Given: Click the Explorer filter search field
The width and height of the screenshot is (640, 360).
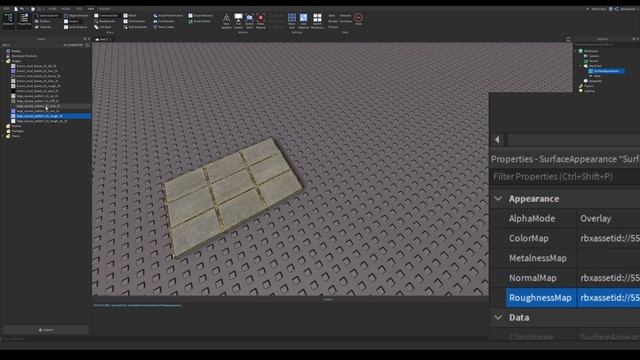Looking at the screenshot, I should pyautogui.click(x=606, y=44).
